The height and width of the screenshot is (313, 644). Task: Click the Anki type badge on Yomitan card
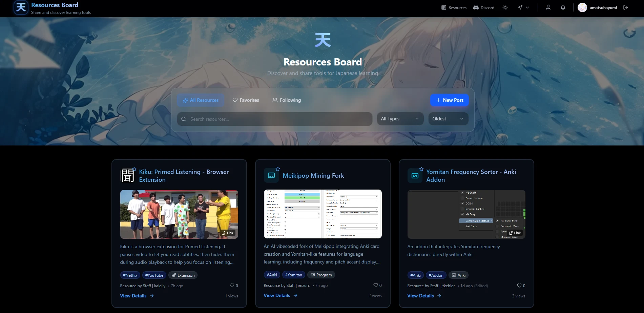(458, 275)
